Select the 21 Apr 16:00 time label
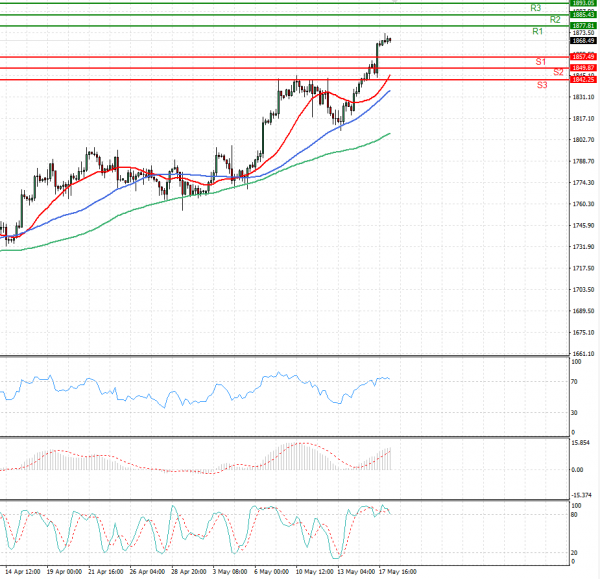This screenshot has width=600, height=579. click(x=106, y=572)
